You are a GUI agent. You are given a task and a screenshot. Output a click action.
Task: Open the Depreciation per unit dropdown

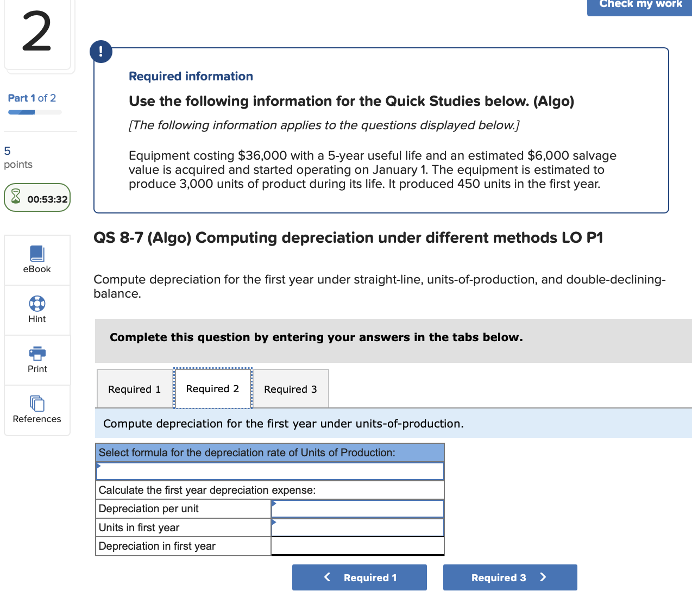click(357, 508)
